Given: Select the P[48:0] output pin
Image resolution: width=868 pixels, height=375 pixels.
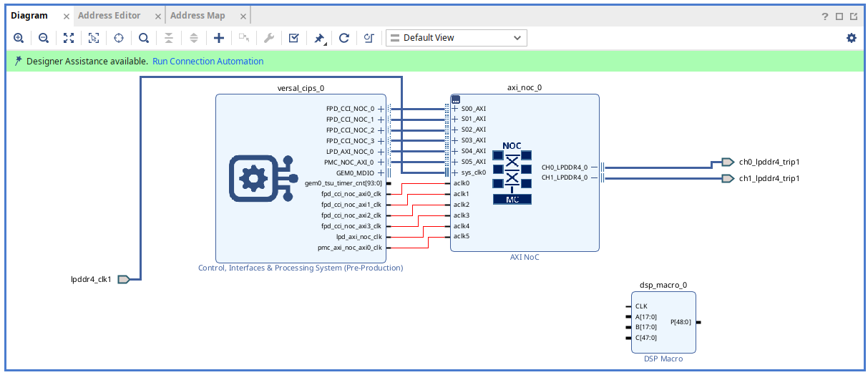Looking at the screenshot, I should click(681, 322).
